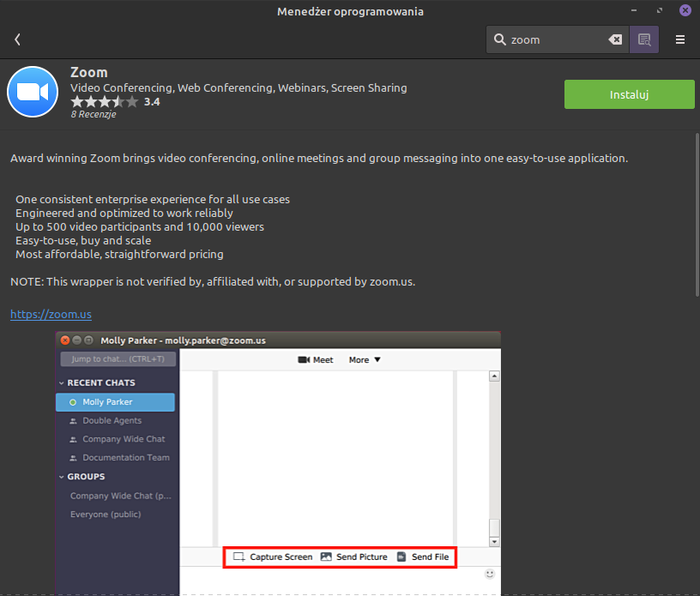700x596 pixels.
Task: Click the star rating of Zoom
Action: pyautogui.click(x=104, y=101)
